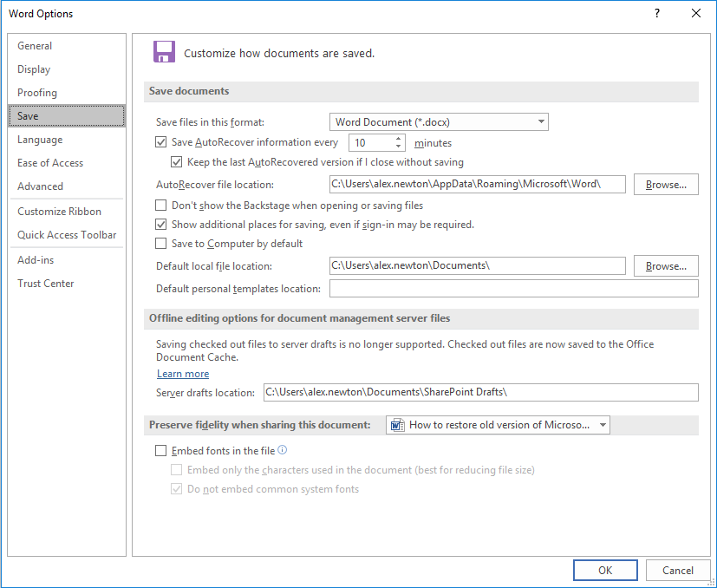Go to Language options
Image resolution: width=717 pixels, height=588 pixels.
coord(67,140)
